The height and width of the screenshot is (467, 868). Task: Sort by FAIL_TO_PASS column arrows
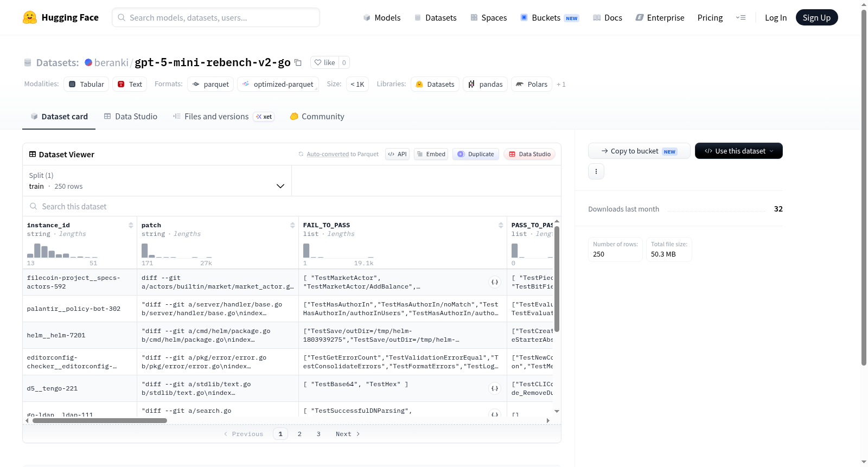pyautogui.click(x=501, y=225)
